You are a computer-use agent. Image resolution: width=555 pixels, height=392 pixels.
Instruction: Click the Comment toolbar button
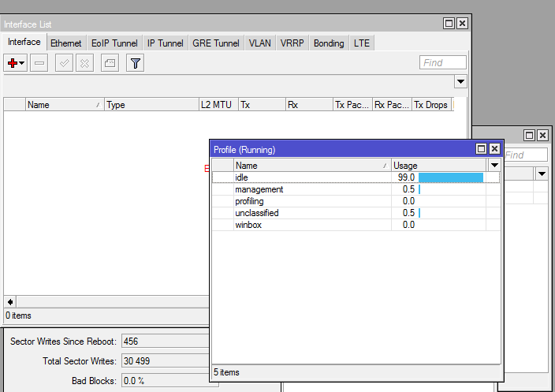pos(110,63)
